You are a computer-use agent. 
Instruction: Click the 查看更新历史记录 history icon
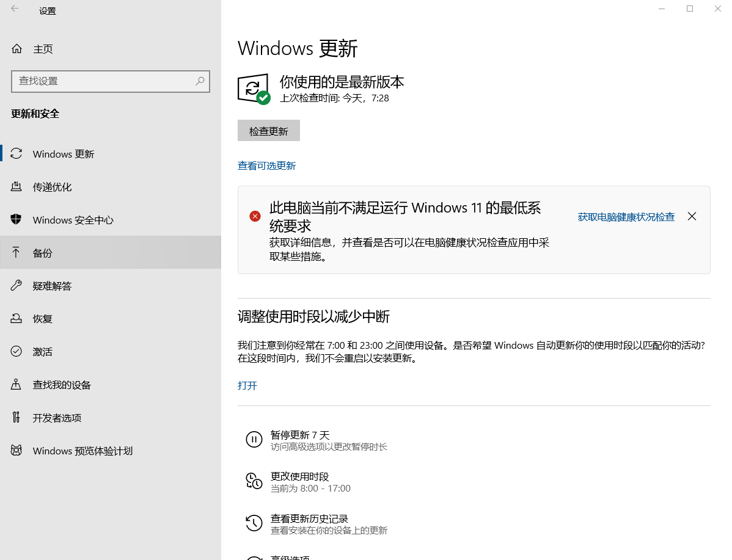(x=254, y=523)
